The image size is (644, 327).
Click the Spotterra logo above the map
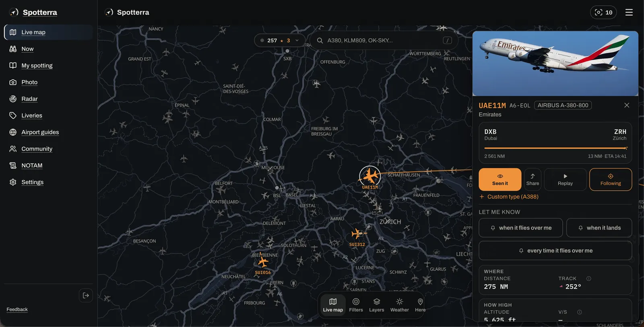click(x=127, y=12)
